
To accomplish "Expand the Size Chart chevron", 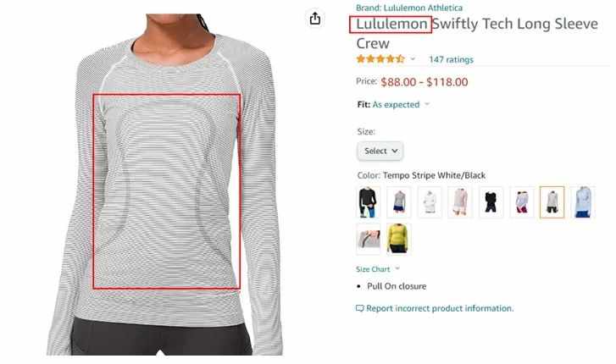I will 397,268.
